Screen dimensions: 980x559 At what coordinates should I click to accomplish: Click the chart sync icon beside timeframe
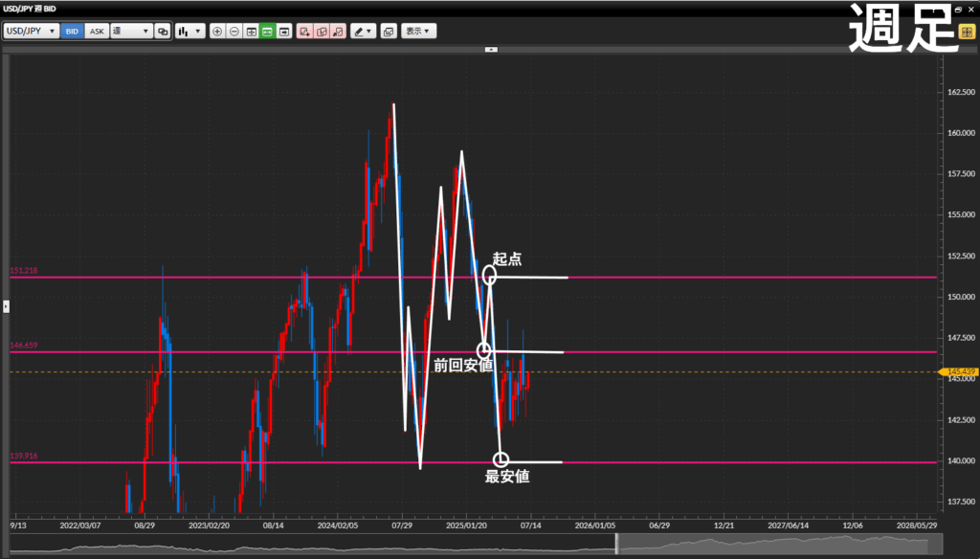[x=163, y=32]
